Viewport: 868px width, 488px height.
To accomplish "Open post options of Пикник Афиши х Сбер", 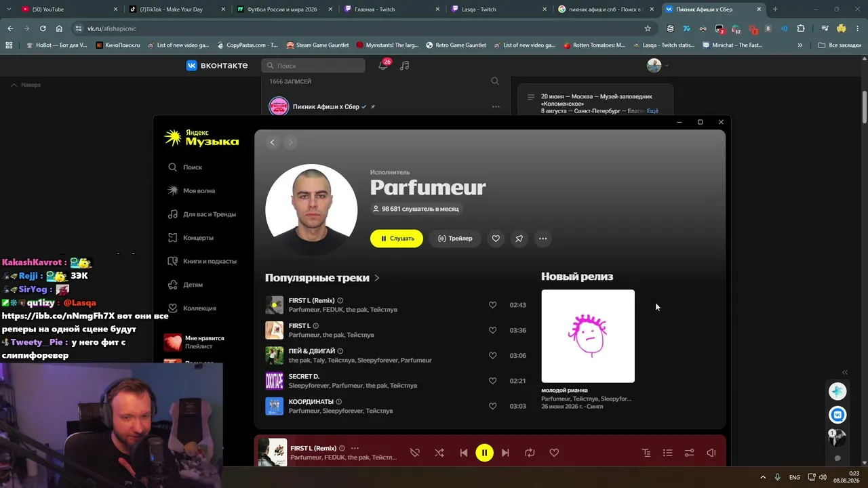I will coord(496,107).
